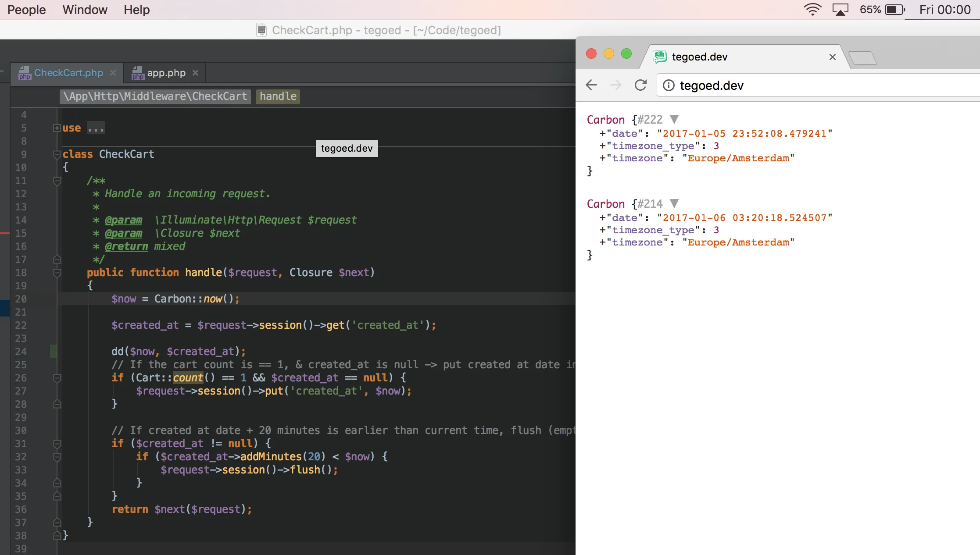Viewport: 980px width, 555px height.
Task: Click the Wi-Fi icon in menu bar
Action: pyautogui.click(x=812, y=10)
